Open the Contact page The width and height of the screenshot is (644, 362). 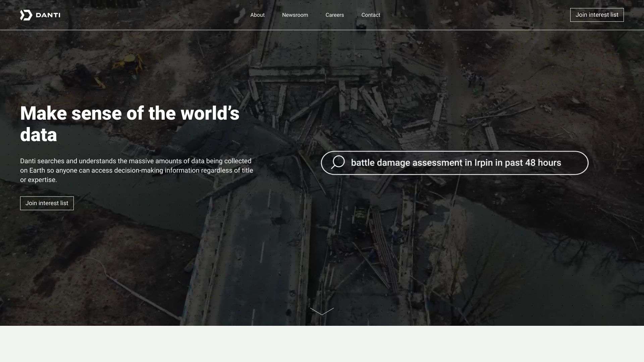point(371,15)
